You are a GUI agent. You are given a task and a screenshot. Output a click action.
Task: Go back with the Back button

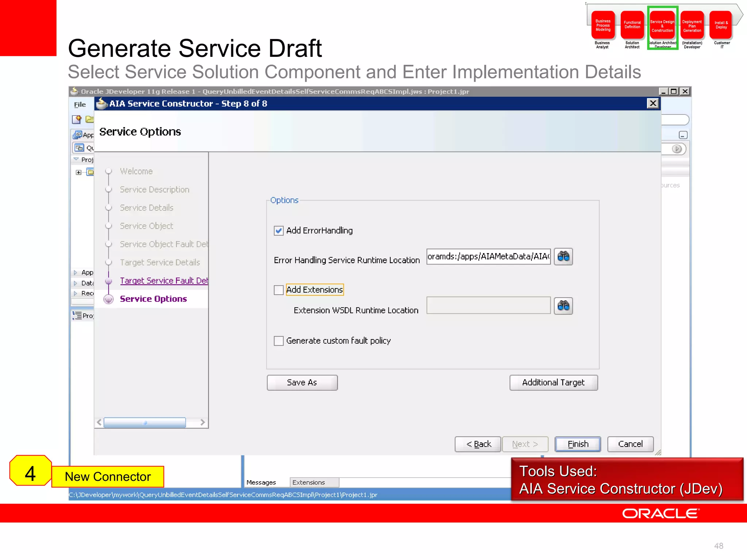(x=478, y=444)
